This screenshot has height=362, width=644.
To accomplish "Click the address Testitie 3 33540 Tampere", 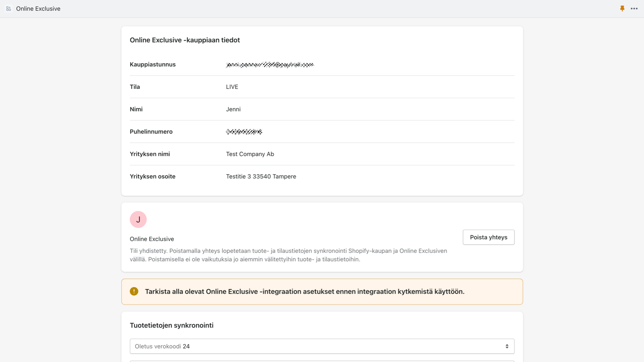I will coord(261,176).
